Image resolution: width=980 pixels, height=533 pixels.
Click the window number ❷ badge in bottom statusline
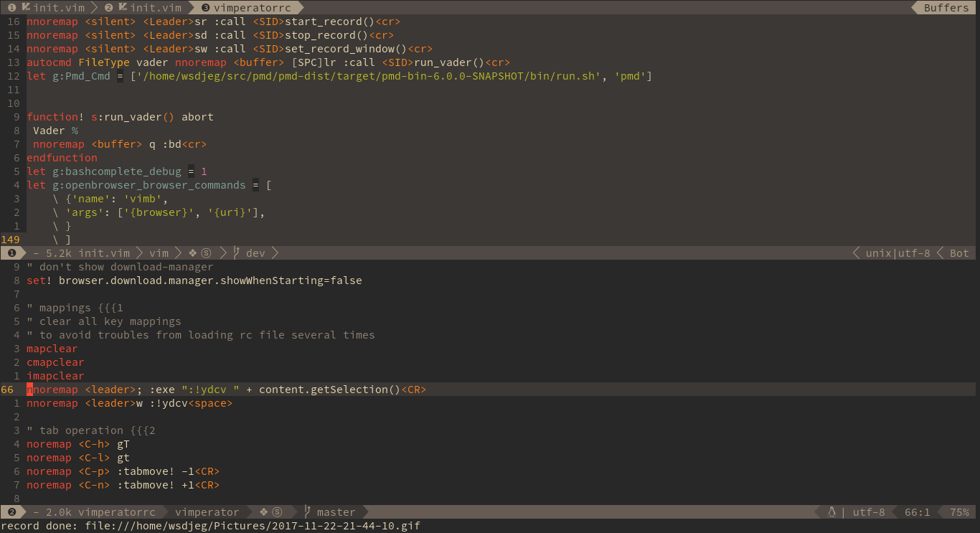click(x=12, y=511)
